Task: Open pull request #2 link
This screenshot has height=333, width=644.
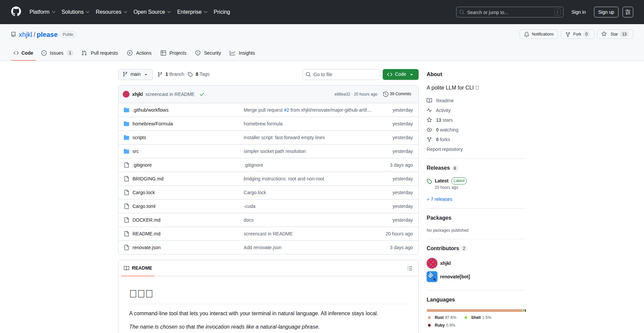Action: point(286,110)
